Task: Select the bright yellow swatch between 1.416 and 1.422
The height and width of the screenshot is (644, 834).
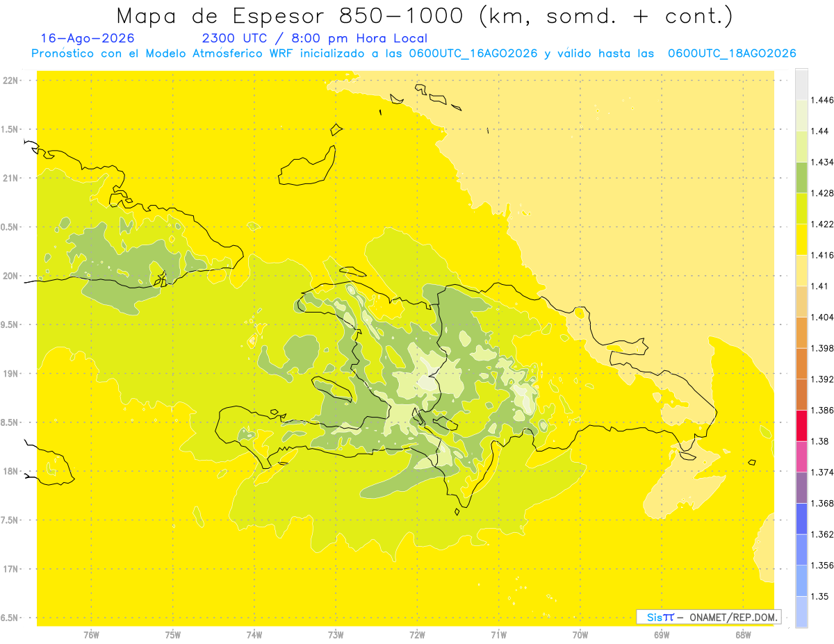Action: pos(801,240)
